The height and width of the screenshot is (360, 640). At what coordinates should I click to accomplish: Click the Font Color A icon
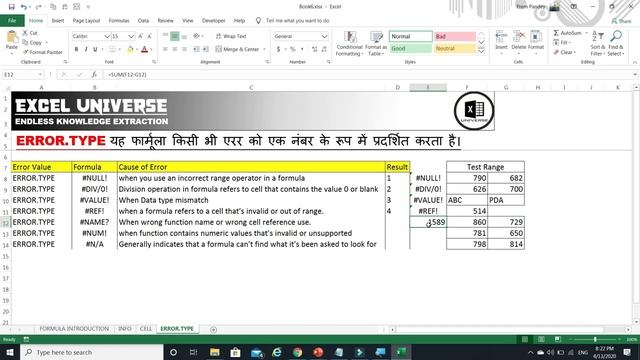click(144, 49)
